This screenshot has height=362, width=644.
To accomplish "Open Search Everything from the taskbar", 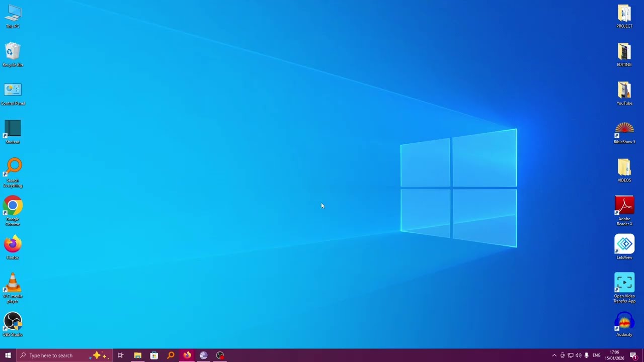I will pyautogui.click(x=171, y=355).
